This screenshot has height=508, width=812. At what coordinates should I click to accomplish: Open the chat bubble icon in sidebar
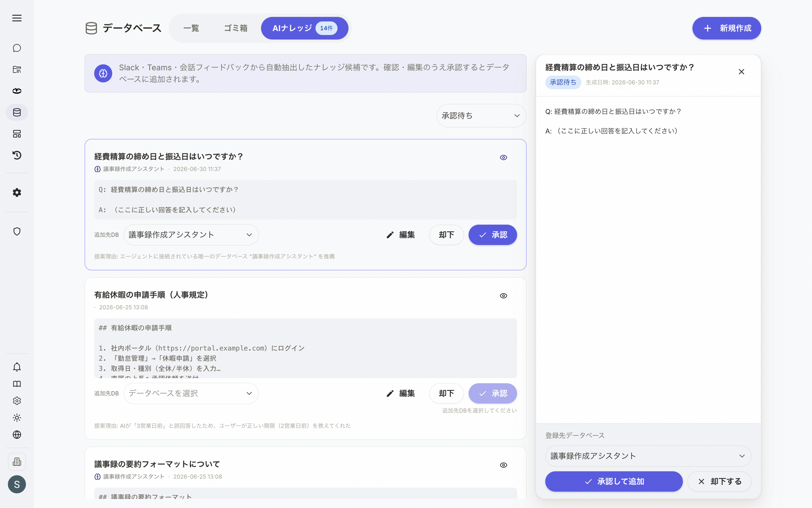click(17, 48)
